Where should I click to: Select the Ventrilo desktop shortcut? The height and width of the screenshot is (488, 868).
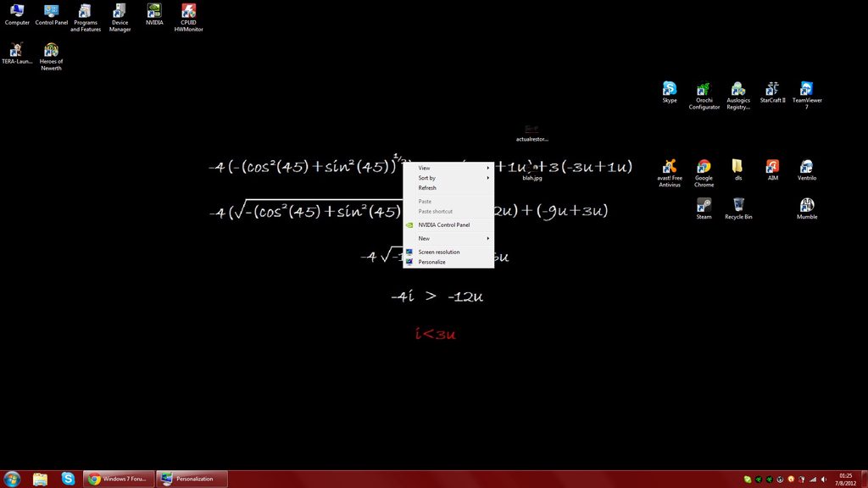pyautogui.click(x=807, y=169)
